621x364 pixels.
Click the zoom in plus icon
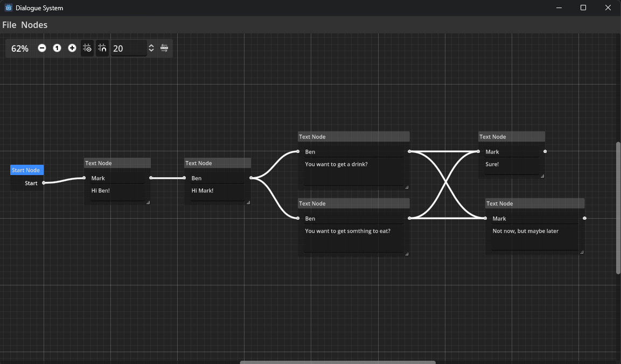pos(72,48)
